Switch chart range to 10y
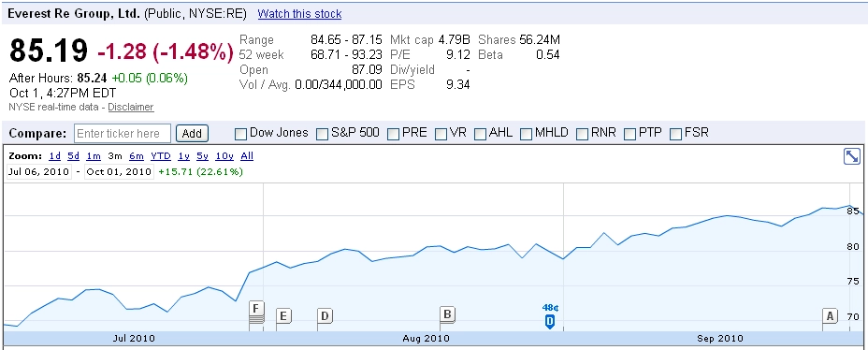Screen dimensions: 868x350 tap(224, 156)
